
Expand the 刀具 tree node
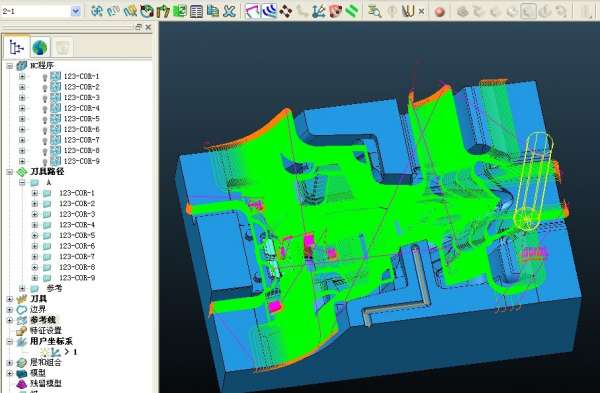10,299
